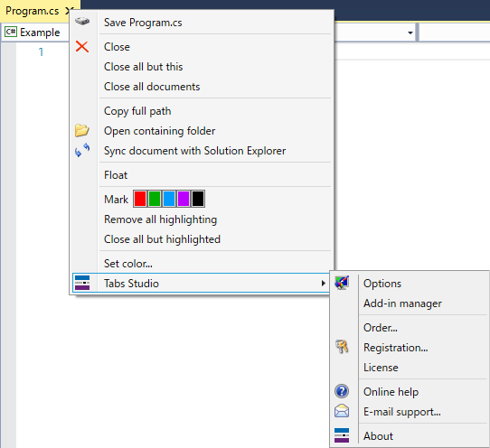Click the Options icon in the submenu
Image resolution: width=490 pixels, height=448 pixels.
click(x=342, y=283)
